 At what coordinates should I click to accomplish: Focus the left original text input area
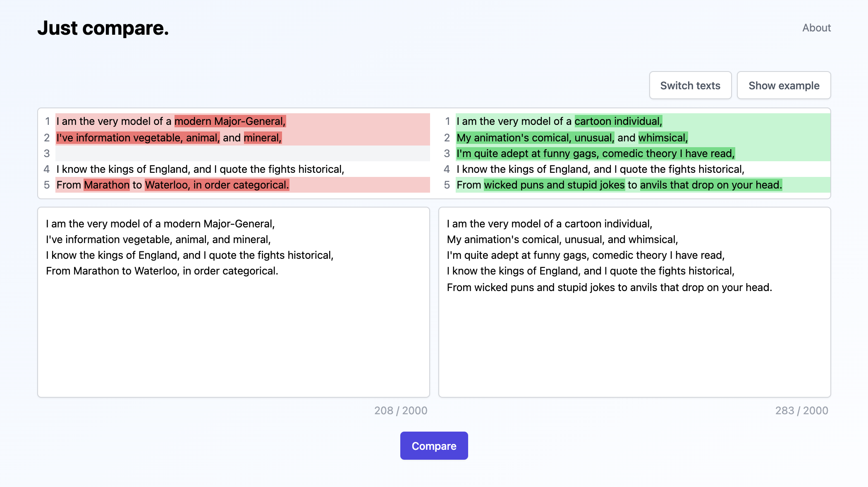(234, 331)
